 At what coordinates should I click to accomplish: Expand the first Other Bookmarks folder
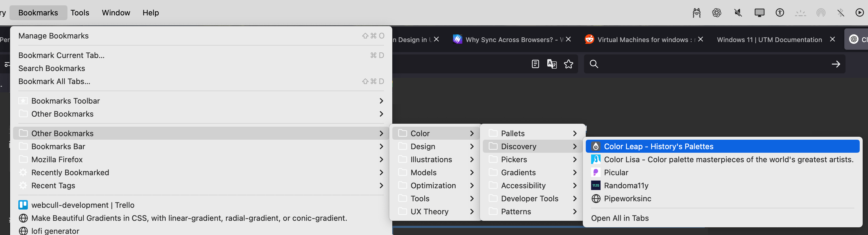[x=201, y=114]
